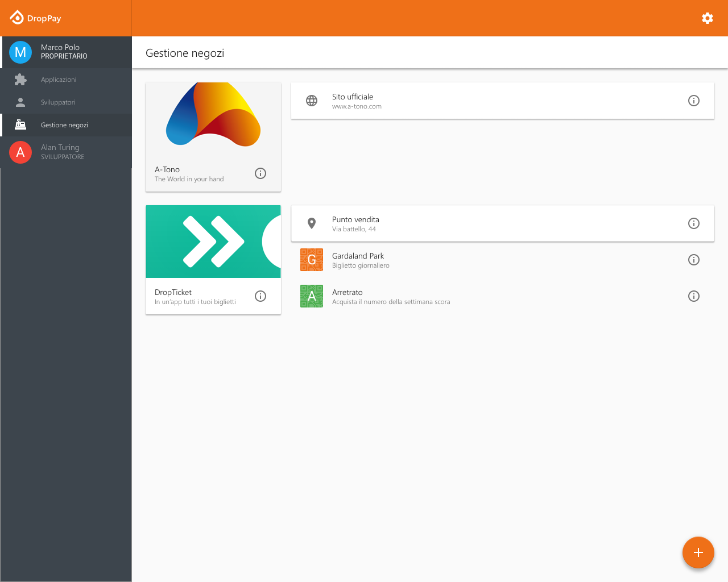
Task: Click DropTicket card title
Action: (x=173, y=292)
